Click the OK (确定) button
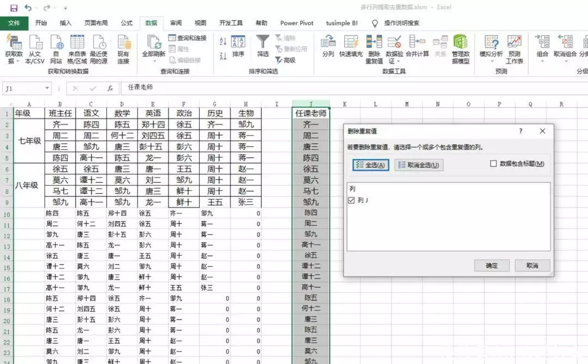The image size is (588, 364). click(492, 266)
